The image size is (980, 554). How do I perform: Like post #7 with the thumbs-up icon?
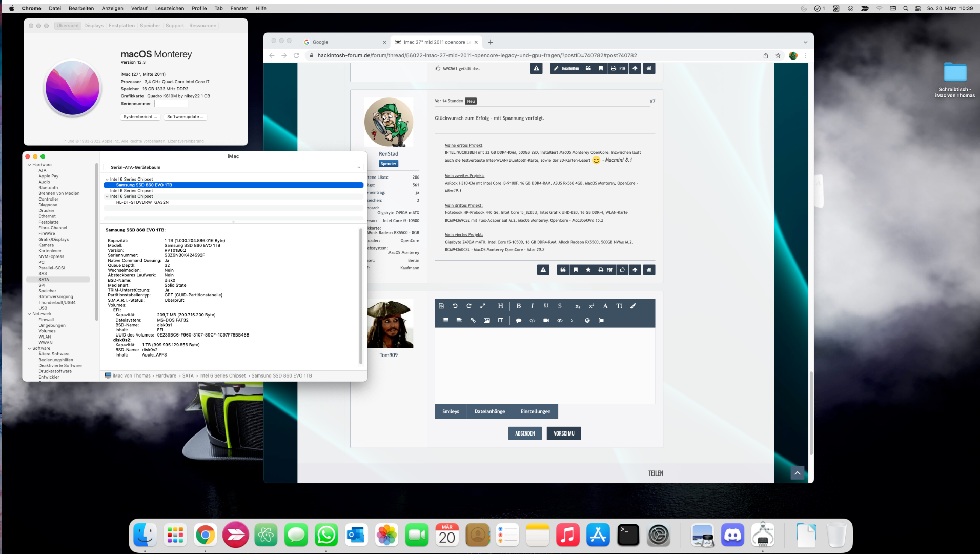coord(622,270)
